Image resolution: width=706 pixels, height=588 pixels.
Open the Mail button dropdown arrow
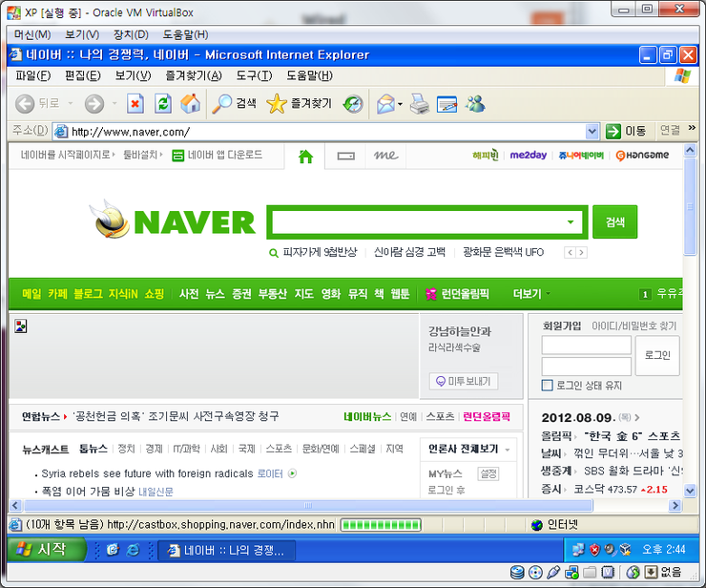click(x=400, y=105)
